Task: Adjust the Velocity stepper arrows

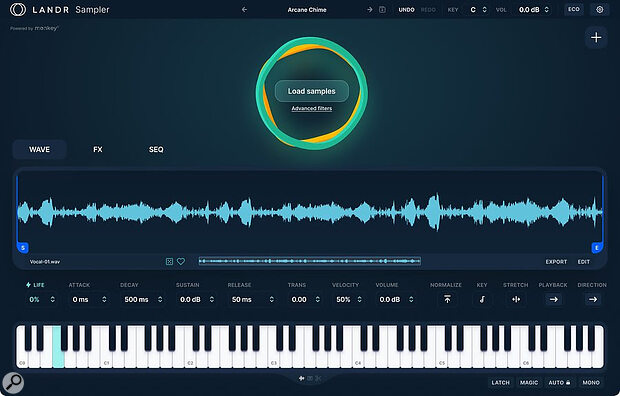Action: [359, 299]
